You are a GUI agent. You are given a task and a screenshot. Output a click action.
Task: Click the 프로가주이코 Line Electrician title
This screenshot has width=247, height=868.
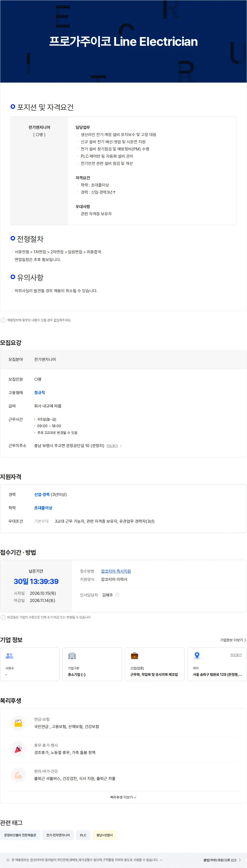[123, 41]
